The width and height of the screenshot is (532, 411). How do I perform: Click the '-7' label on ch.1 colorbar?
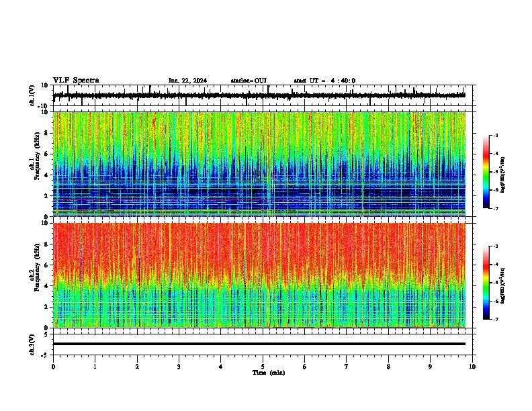click(x=495, y=208)
